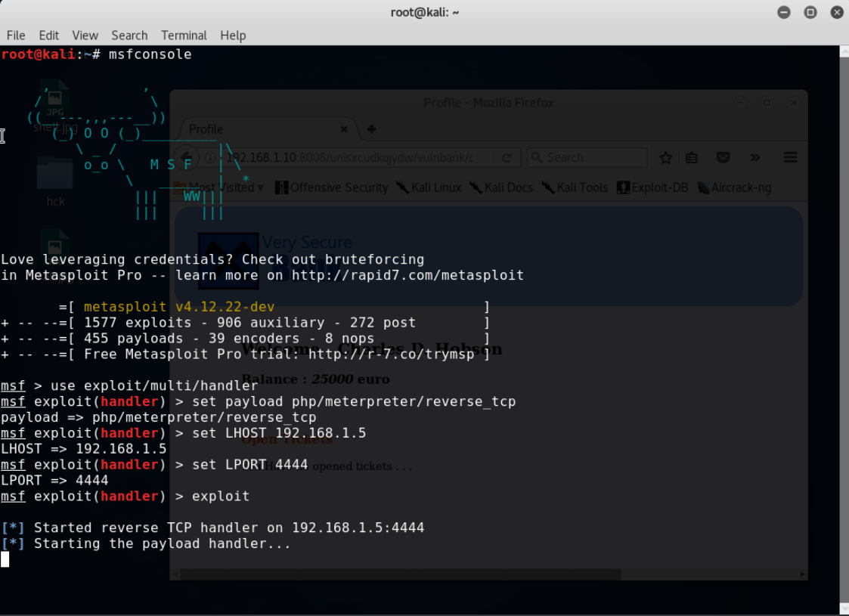
Task: Open the View menu in terminal
Action: coord(85,36)
